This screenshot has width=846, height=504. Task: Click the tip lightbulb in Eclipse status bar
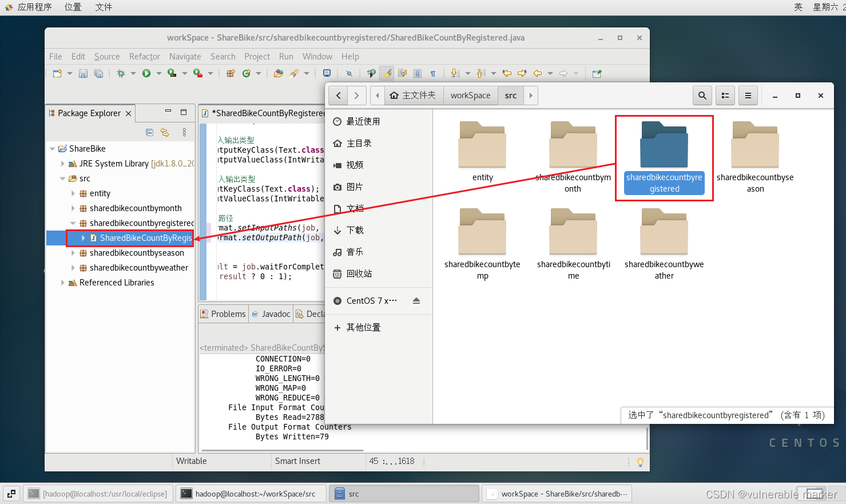click(x=640, y=462)
